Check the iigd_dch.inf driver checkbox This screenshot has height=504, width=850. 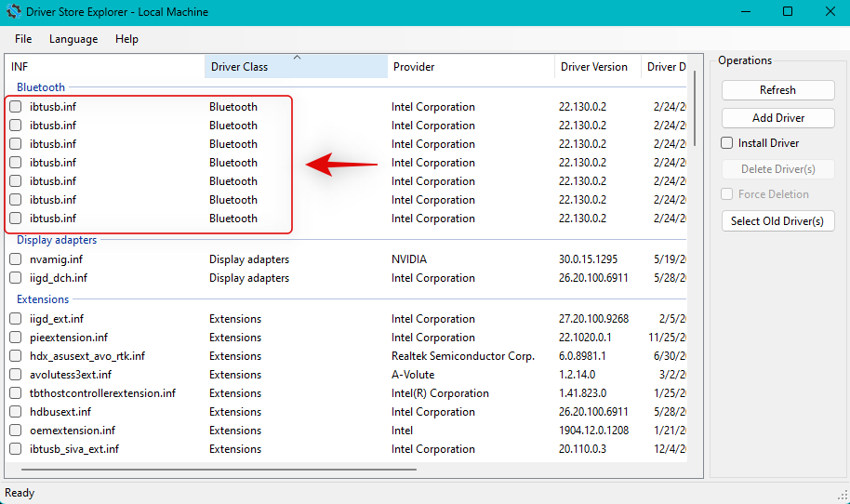16,277
